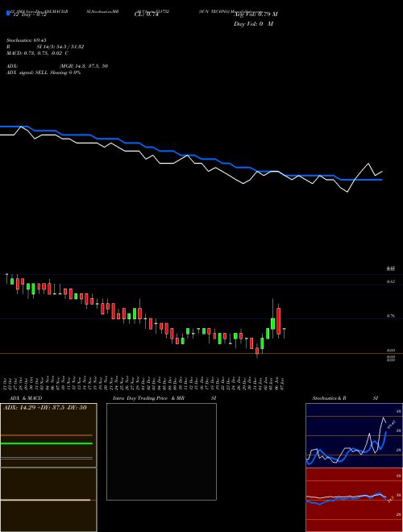
Task: Select the 'Avg Vol: 0.79 M' text
Action: tap(256, 15)
